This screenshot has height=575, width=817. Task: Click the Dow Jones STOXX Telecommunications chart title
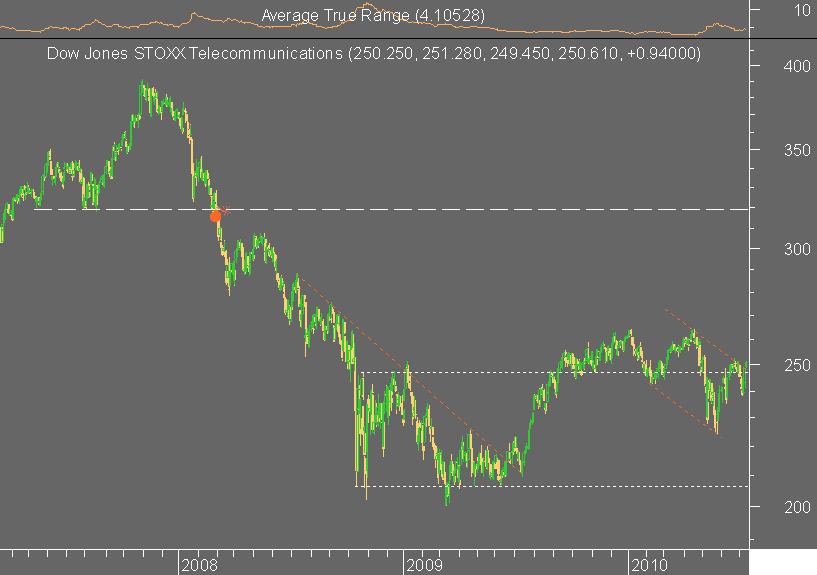[x=374, y=53]
